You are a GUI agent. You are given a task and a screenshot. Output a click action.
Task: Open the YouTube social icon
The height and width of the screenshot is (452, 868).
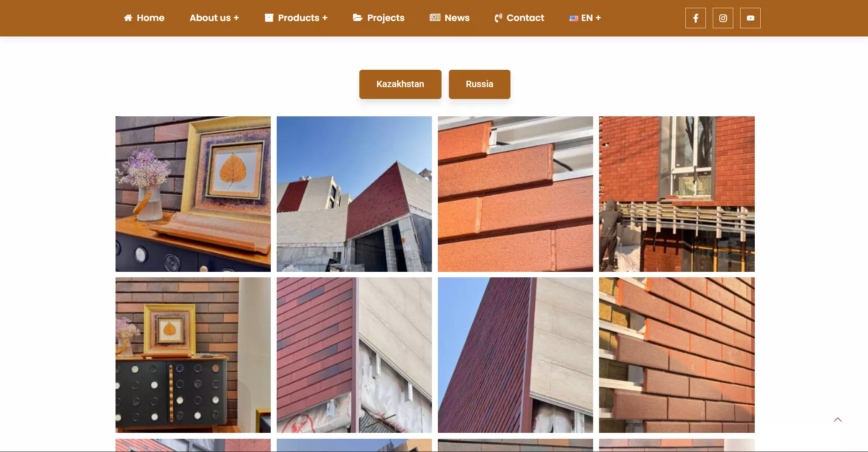click(x=750, y=18)
